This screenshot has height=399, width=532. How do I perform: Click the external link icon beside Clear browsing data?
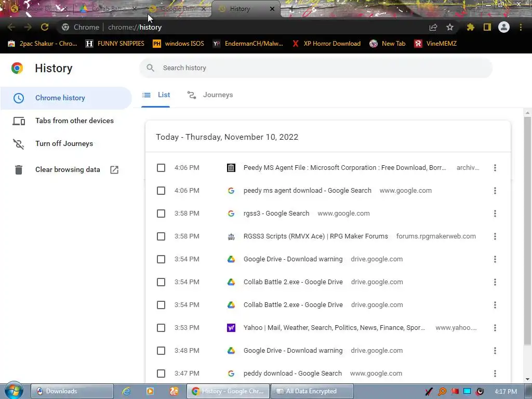[x=114, y=170]
